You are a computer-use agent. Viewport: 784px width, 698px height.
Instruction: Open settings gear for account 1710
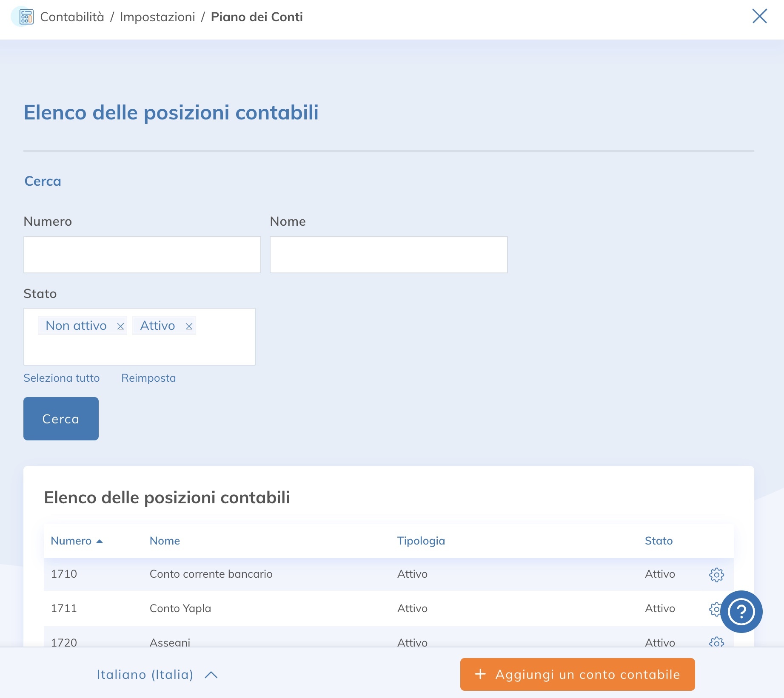(716, 575)
